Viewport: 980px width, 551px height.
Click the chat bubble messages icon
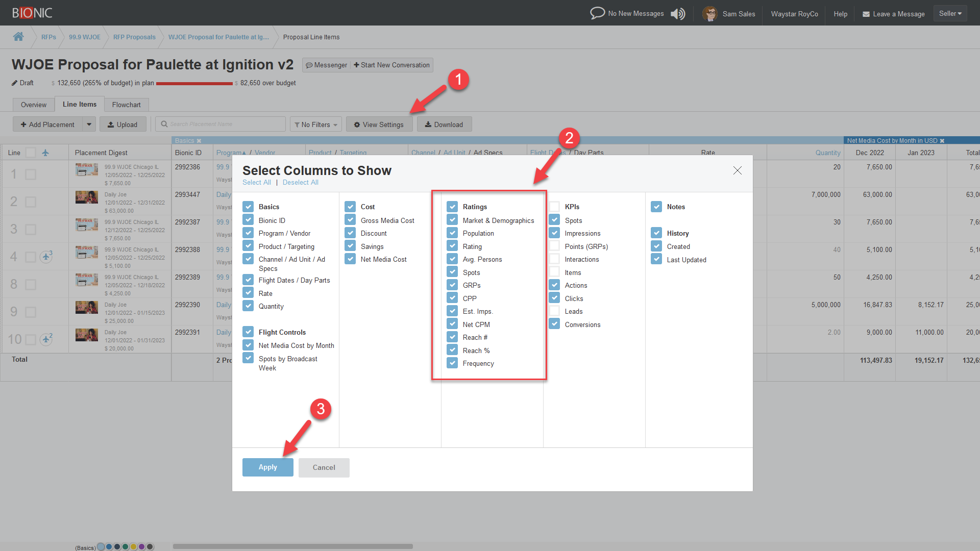[597, 13]
